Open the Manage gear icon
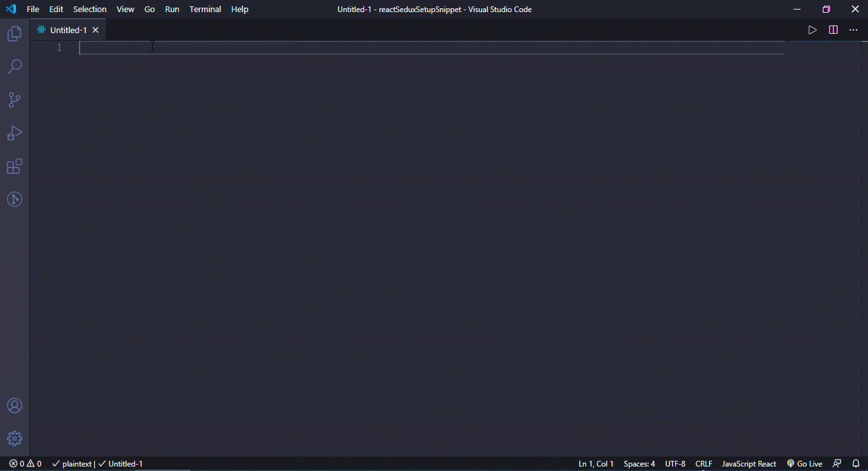The width and height of the screenshot is (868, 471). [x=14, y=439]
